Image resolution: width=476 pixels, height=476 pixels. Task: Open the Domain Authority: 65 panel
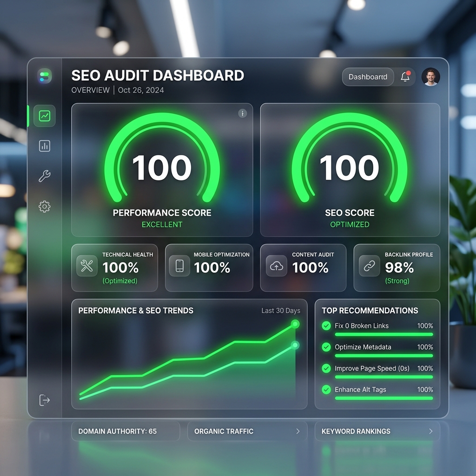[x=126, y=431]
